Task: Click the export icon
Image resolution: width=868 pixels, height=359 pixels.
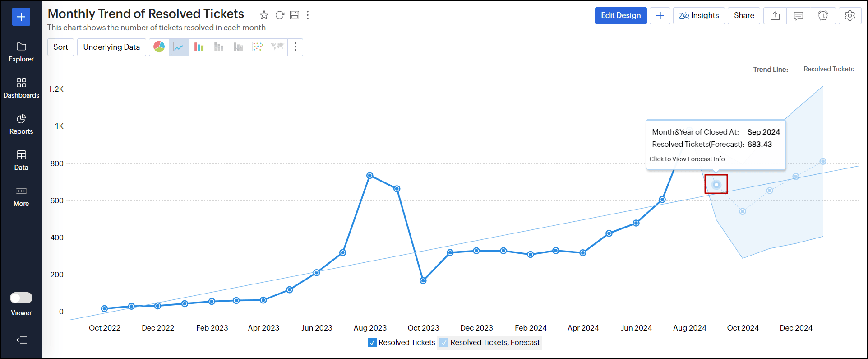Action: [775, 16]
